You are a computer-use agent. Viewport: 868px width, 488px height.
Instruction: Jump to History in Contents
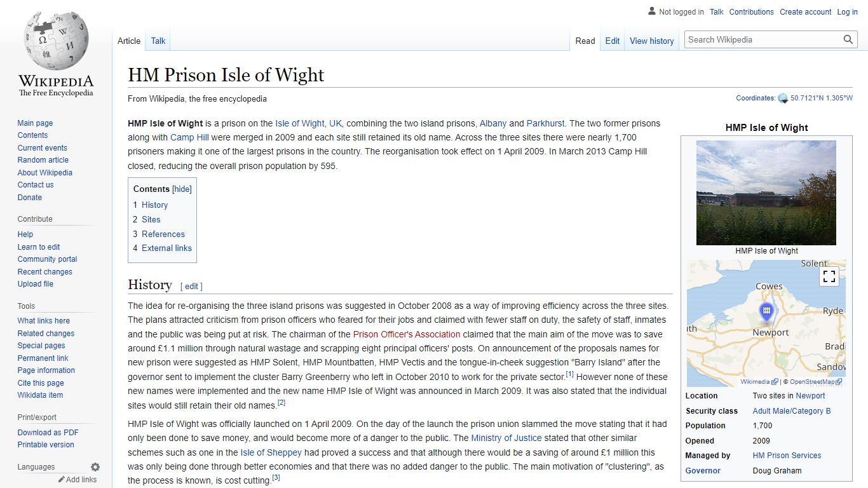click(154, 205)
